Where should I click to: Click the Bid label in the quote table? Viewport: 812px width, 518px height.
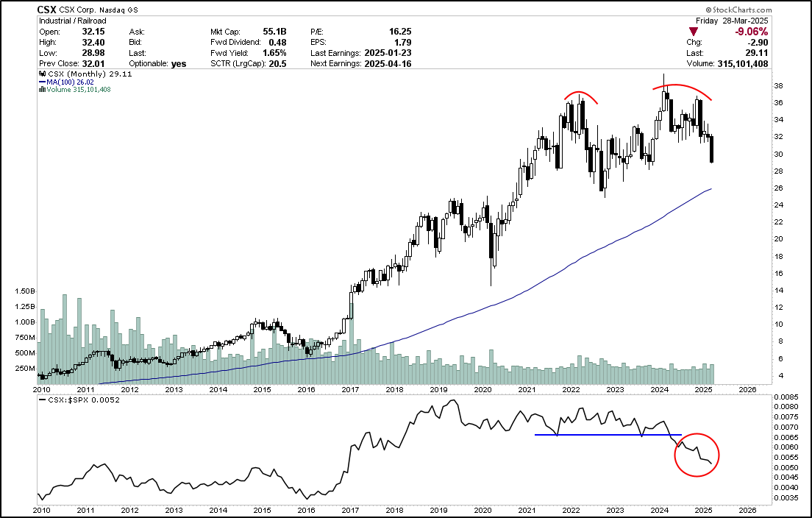(135, 43)
